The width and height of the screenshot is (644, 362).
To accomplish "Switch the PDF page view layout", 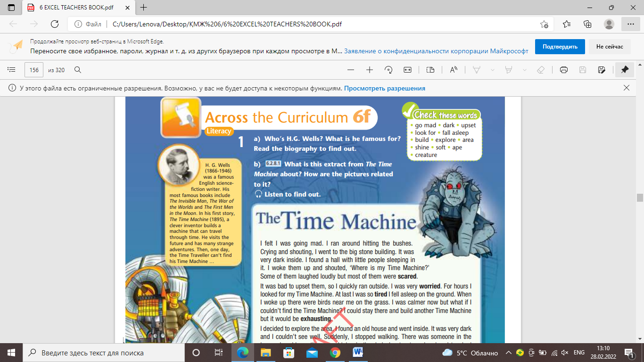I will tap(430, 70).
